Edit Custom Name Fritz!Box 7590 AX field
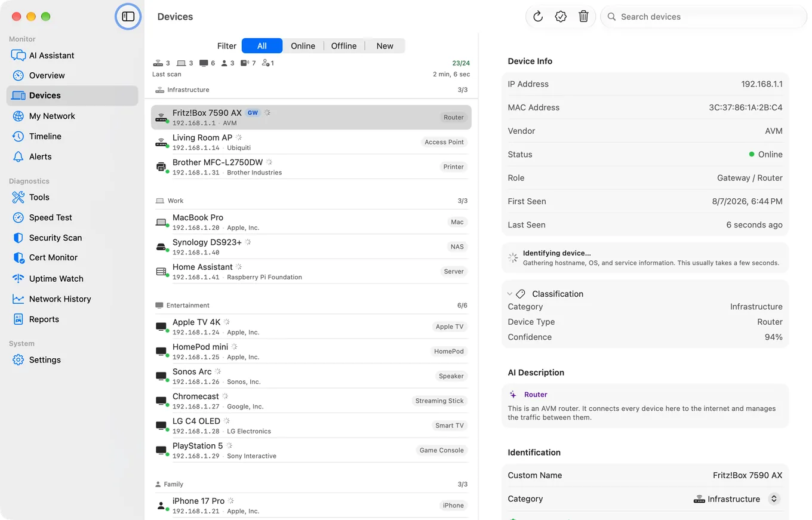812x520 pixels. [x=748, y=475]
